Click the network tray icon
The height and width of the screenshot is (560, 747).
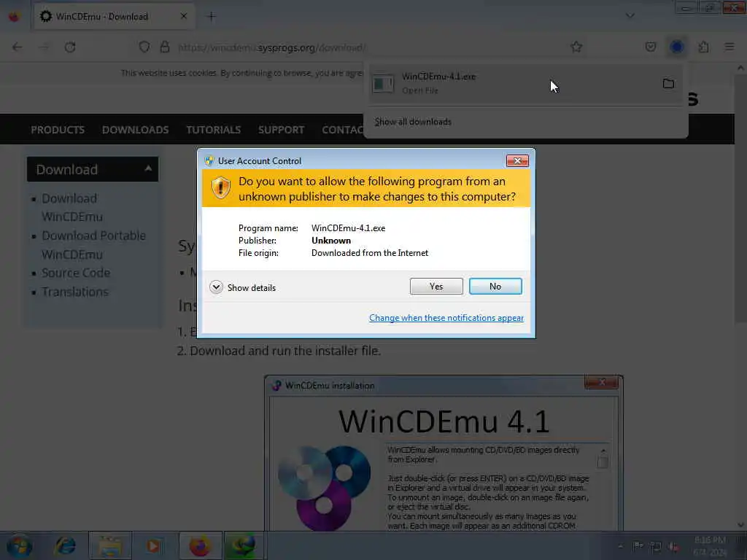656,547
